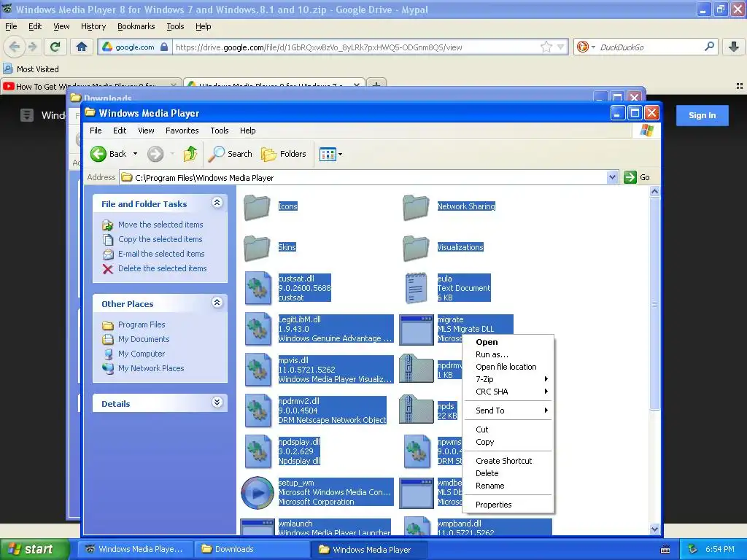Open the Back history dropdown arrow

click(135, 154)
